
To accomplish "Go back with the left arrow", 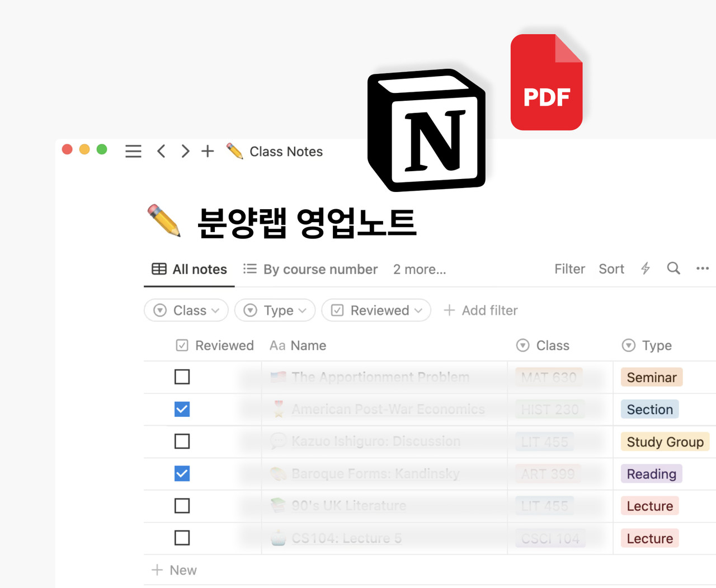I will click(x=161, y=151).
